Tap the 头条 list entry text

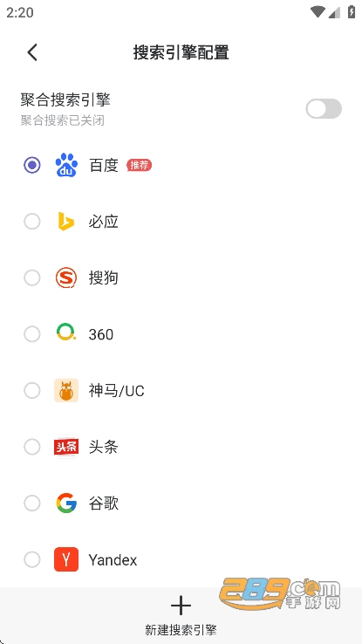click(104, 447)
